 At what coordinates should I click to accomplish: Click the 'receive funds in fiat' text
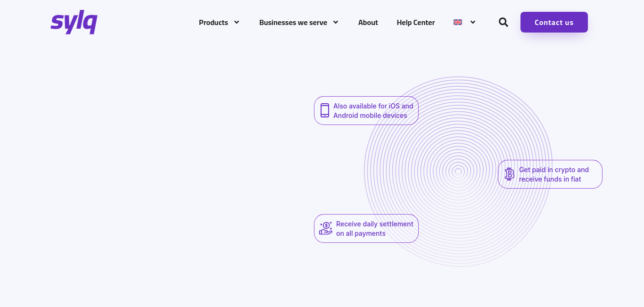[x=550, y=179]
